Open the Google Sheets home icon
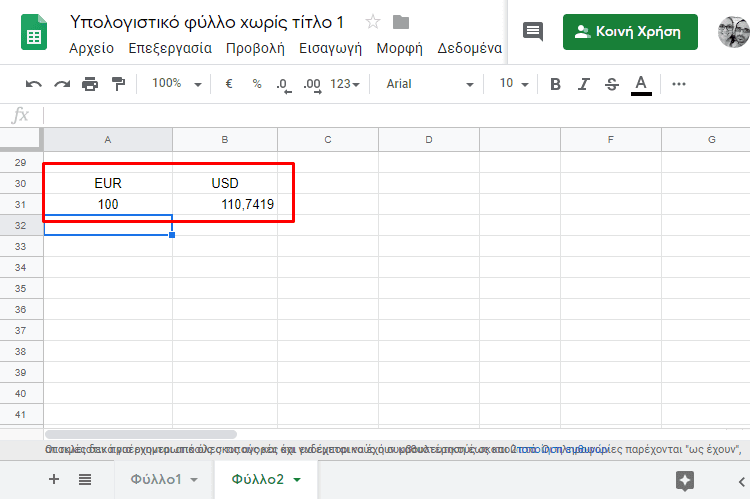 coord(34,32)
